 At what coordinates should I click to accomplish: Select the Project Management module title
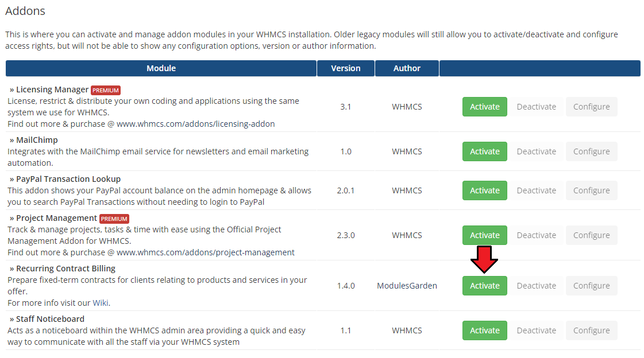click(57, 218)
